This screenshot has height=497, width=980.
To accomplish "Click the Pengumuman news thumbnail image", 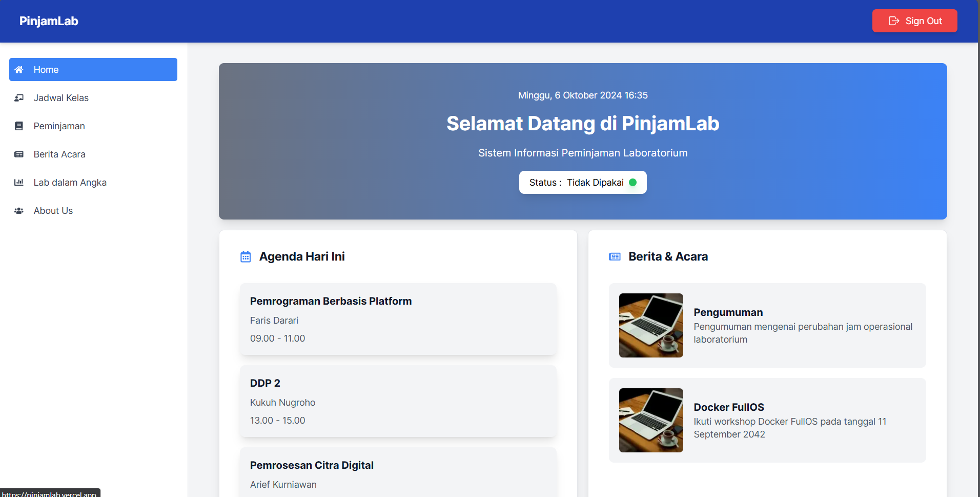I will (x=651, y=325).
